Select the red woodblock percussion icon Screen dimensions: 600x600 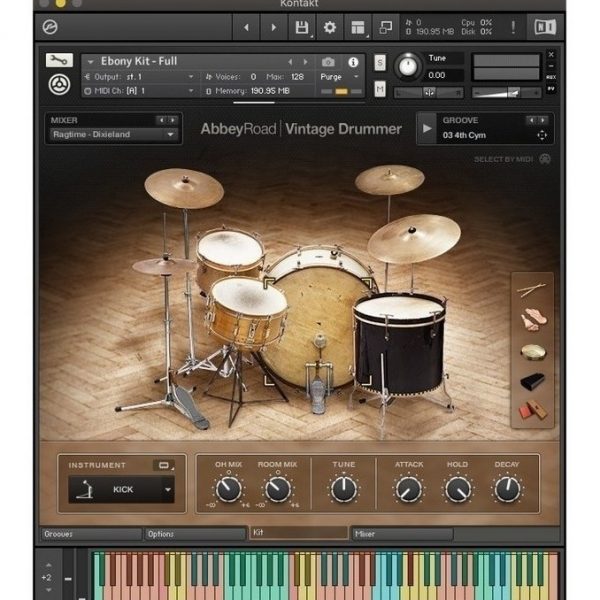coord(532,411)
